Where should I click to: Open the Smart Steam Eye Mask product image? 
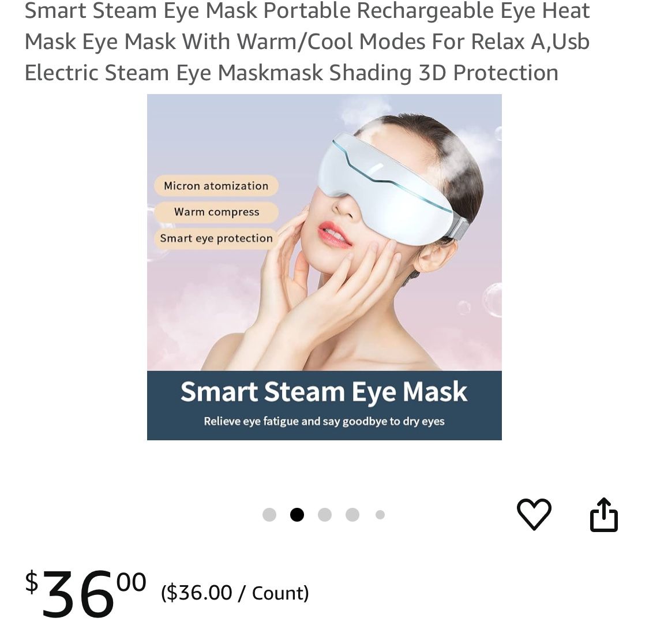tap(324, 267)
